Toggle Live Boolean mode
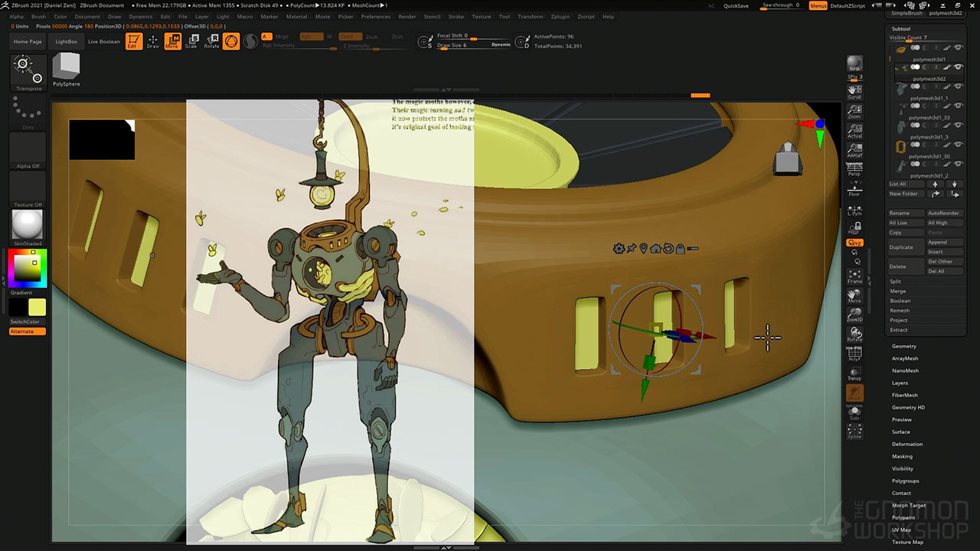The image size is (980, 551). [x=104, y=41]
